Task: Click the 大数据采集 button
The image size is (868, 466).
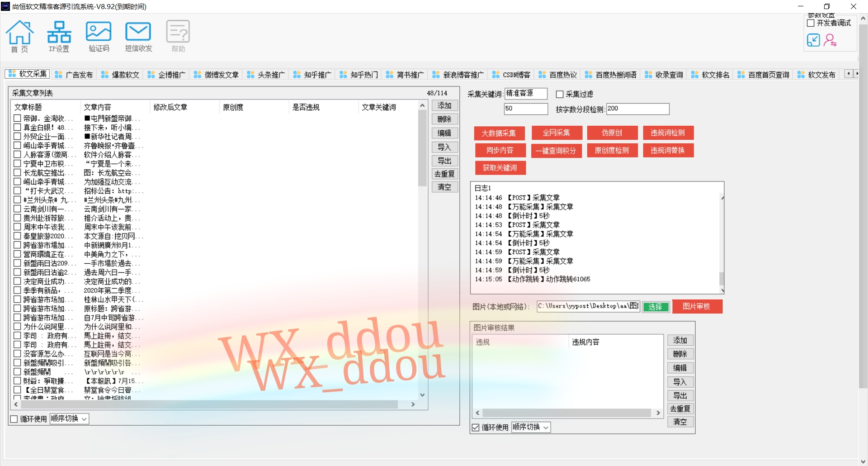Action: 499,133
